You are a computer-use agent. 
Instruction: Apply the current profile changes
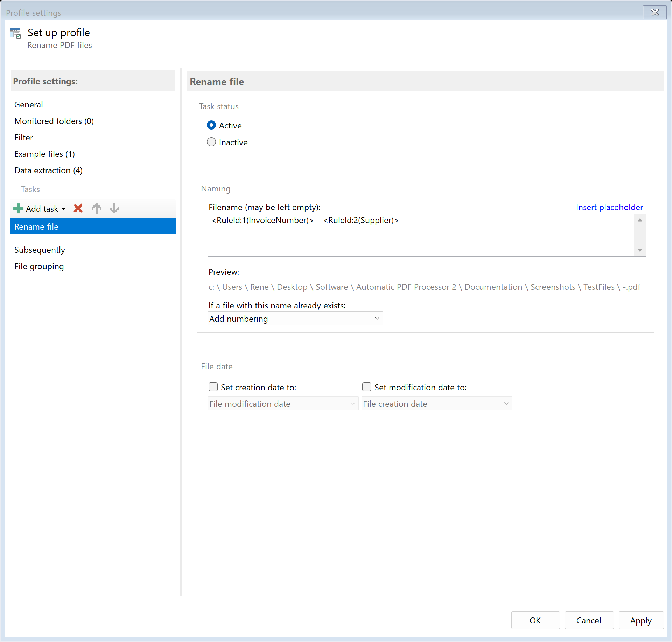point(640,620)
